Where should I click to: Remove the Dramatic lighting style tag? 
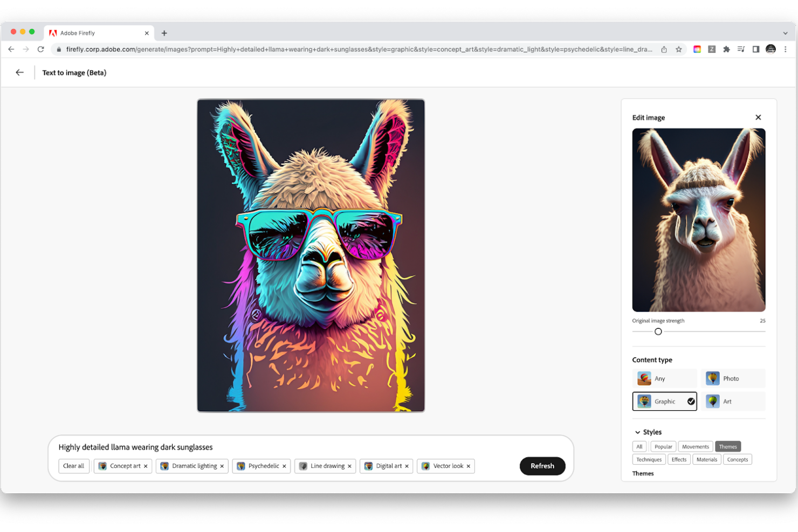pyautogui.click(x=222, y=466)
